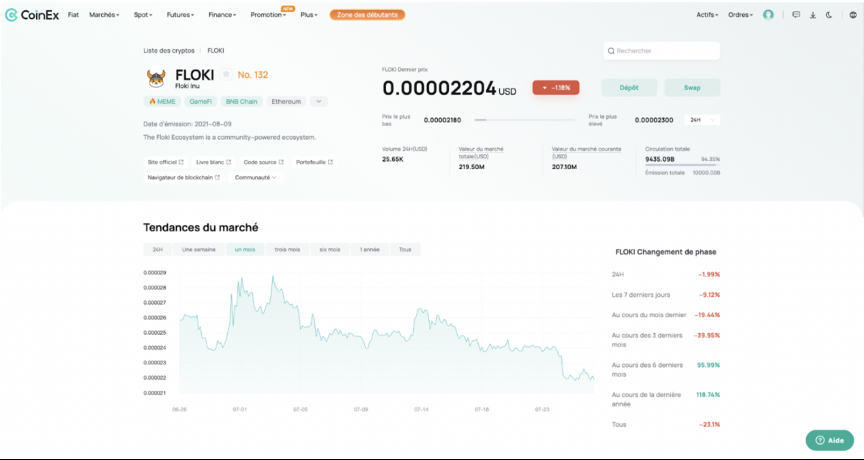Open the Actifs dropdown
The height and width of the screenshot is (460, 864).
point(708,15)
